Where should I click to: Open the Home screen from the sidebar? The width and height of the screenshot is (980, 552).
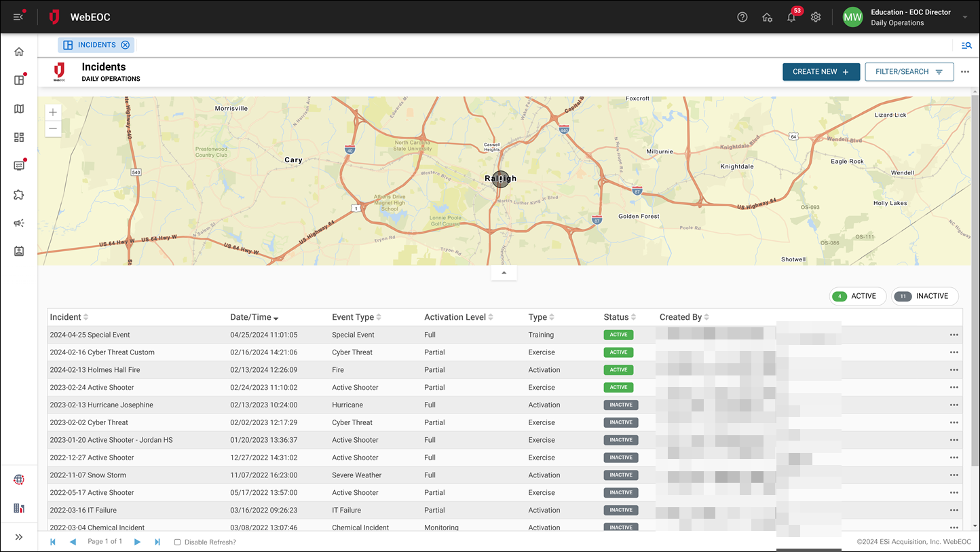pos(18,51)
